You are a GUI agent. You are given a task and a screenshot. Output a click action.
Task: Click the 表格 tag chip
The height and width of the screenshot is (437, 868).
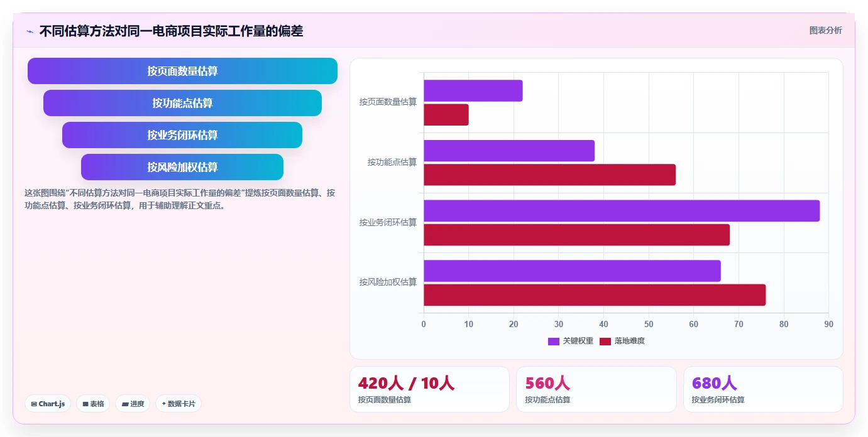coord(93,404)
